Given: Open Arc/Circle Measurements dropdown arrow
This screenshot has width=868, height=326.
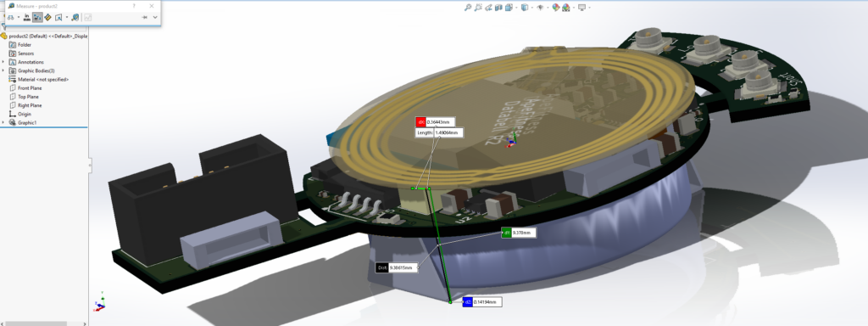Looking at the screenshot, I should click(19, 17).
